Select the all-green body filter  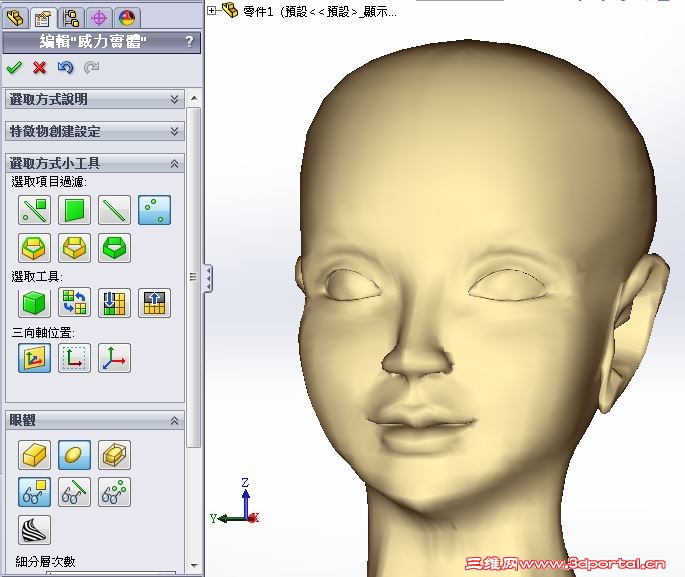(x=114, y=248)
